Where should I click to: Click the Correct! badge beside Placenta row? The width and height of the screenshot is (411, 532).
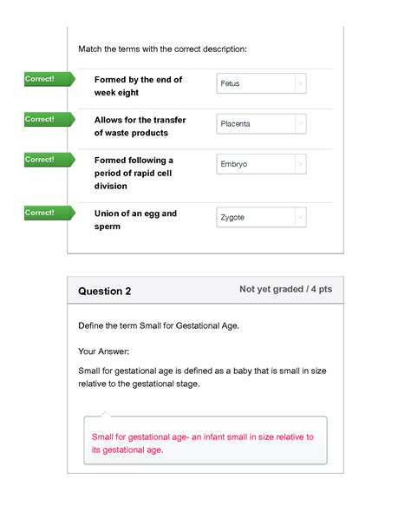coord(49,120)
